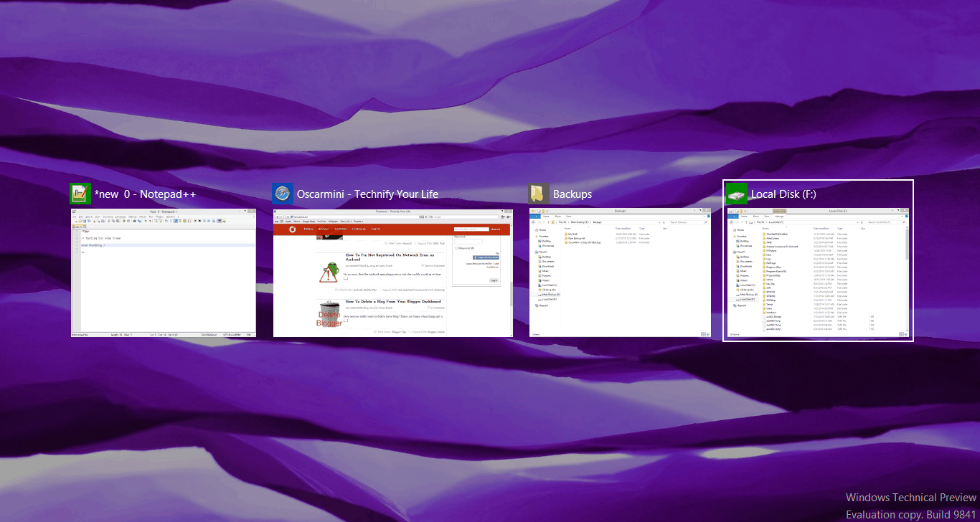This screenshot has width=980, height=522.
Task: Select the "*new 0 - Notepad++" window title
Action: [x=145, y=194]
